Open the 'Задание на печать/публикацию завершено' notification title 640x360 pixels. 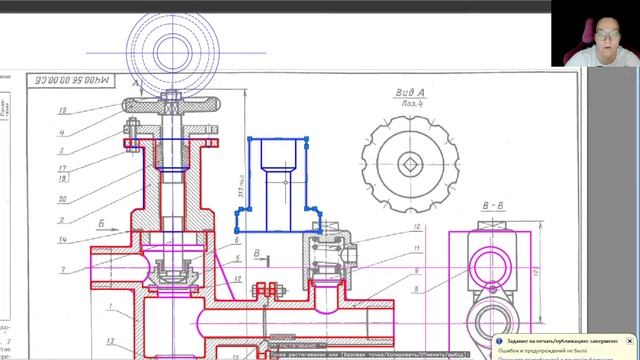(562, 341)
